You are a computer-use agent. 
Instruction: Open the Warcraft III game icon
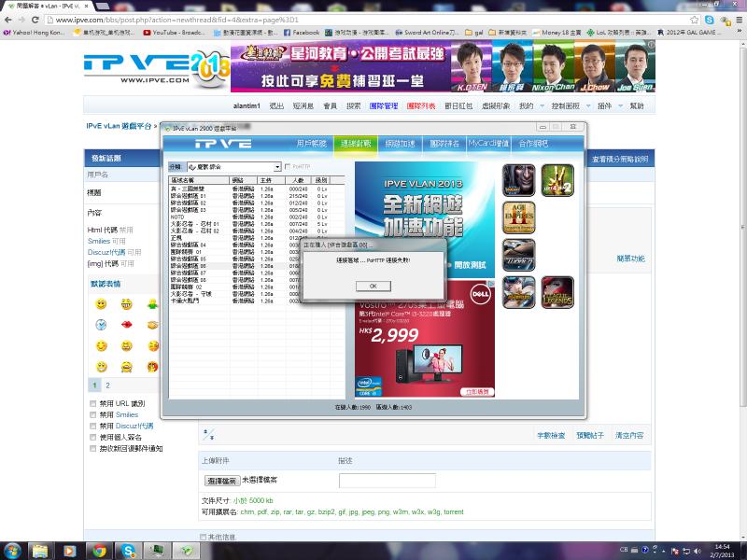(x=519, y=180)
